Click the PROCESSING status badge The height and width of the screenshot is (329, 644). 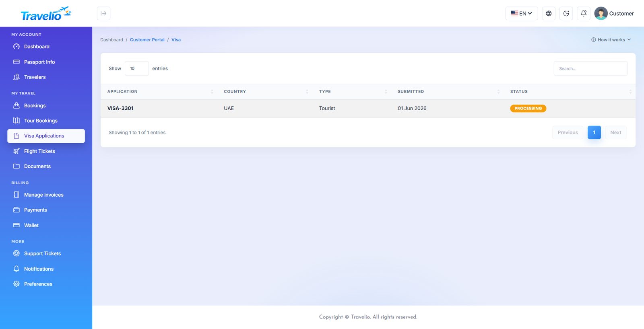pyautogui.click(x=528, y=108)
